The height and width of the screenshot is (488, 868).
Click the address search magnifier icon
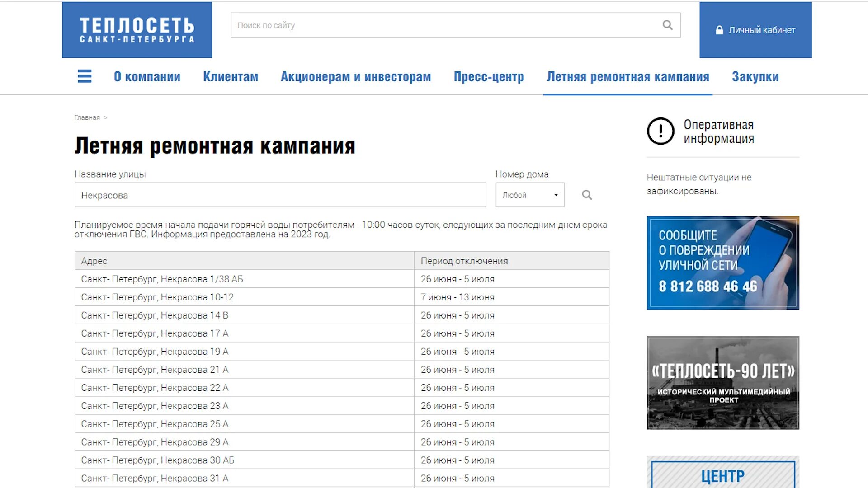pyautogui.click(x=587, y=195)
